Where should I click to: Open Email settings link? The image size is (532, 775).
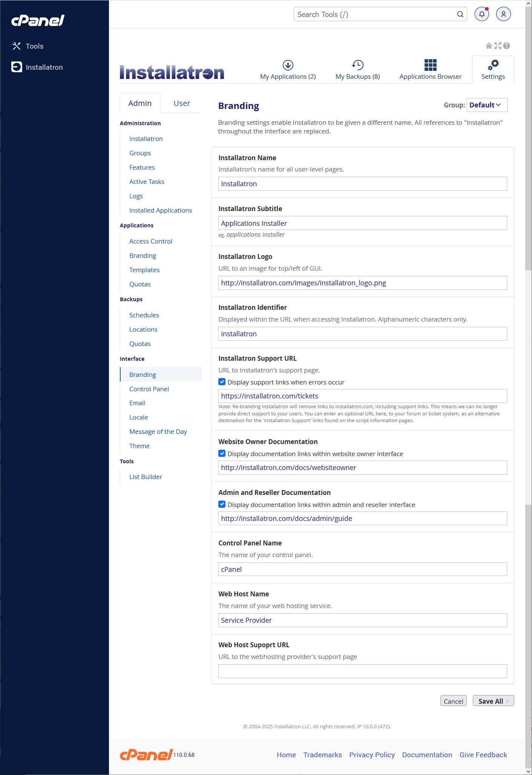(137, 403)
